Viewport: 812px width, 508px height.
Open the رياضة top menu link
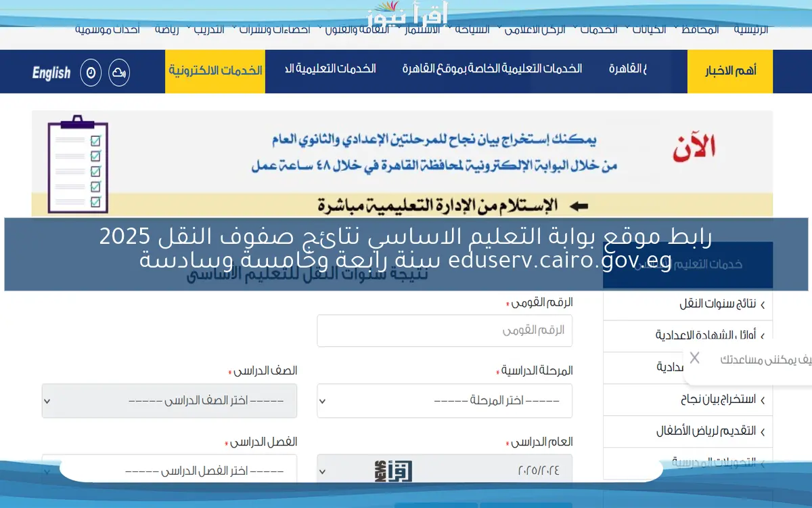(166, 30)
